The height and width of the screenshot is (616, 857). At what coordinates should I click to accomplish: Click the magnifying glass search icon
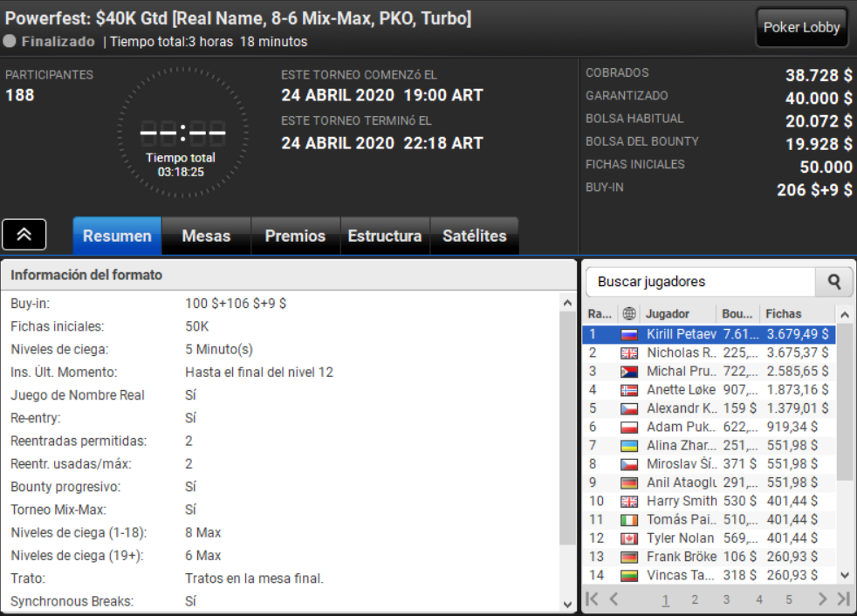point(833,282)
